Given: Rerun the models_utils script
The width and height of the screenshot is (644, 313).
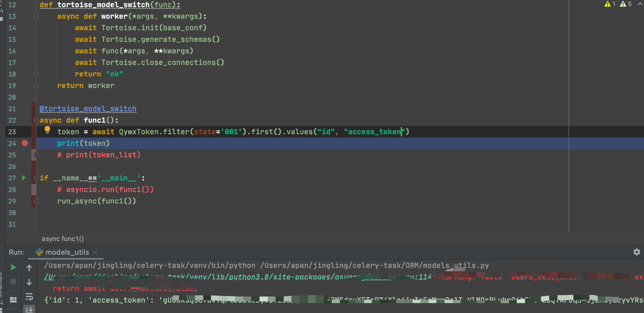Looking at the screenshot, I should pos(13,267).
